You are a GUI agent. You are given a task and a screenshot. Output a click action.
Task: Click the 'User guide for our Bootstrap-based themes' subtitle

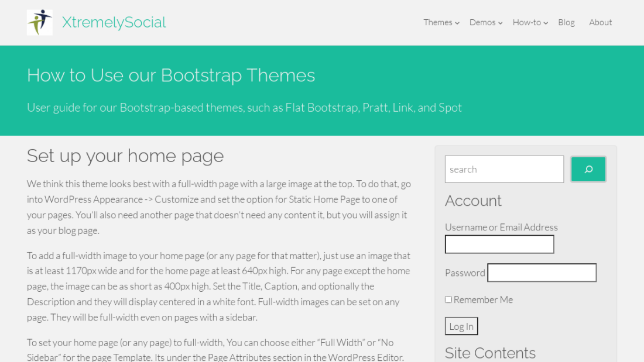(244, 108)
